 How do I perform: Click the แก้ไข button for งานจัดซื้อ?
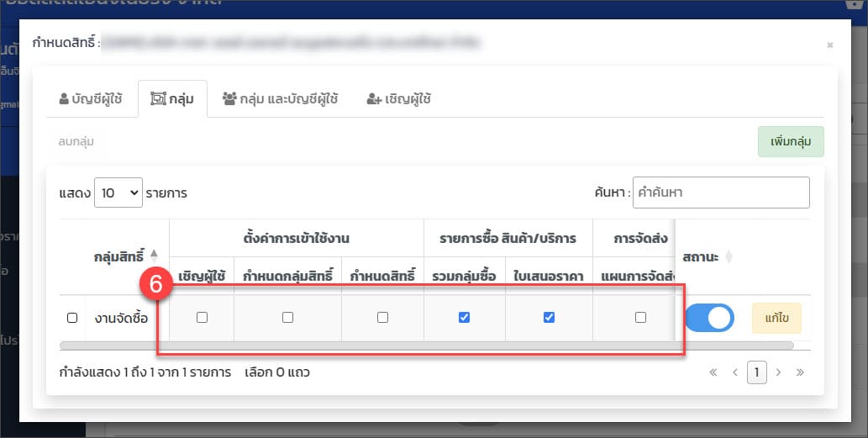[x=776, y=318]
